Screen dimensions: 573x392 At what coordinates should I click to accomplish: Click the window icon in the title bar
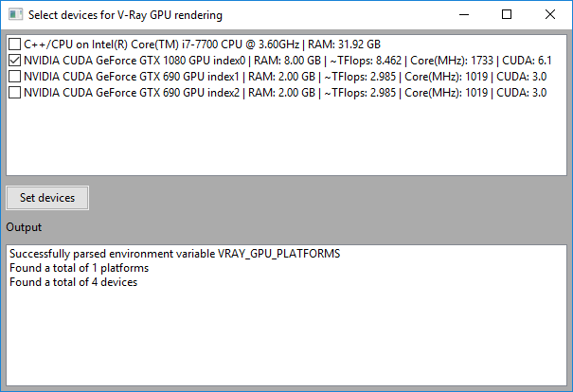[x=13, y=14]
